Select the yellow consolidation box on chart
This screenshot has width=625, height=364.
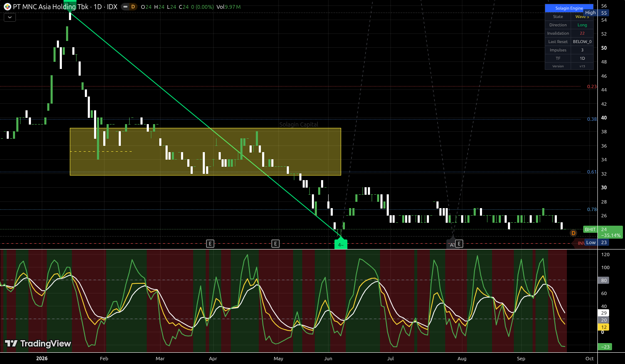click(205, 151)
